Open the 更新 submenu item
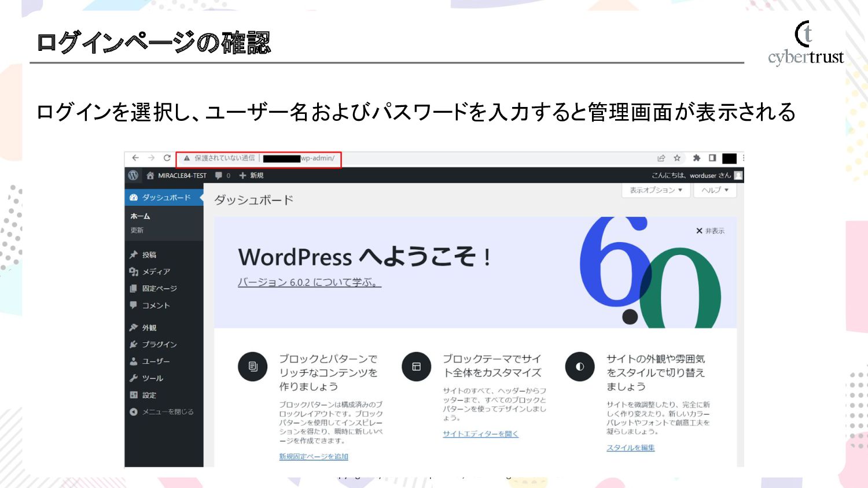The width and height of the screenshot is (868, 488). click(137, 230)
